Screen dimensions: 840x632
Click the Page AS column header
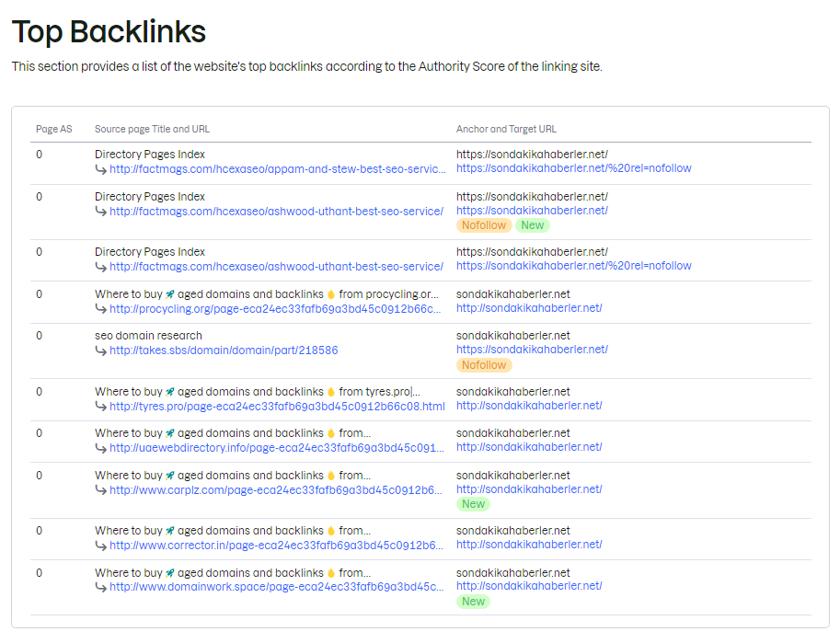tap(53, 129)
